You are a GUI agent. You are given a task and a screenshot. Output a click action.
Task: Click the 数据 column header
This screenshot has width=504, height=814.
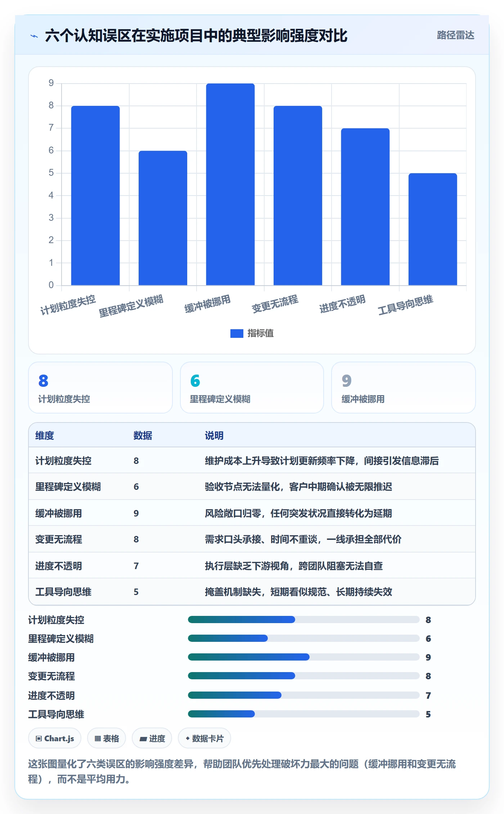143,435
